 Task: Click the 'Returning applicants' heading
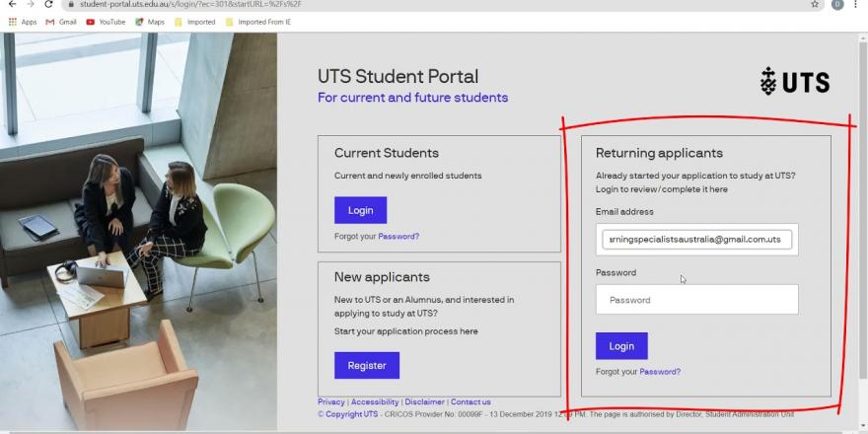pos(659,153)
